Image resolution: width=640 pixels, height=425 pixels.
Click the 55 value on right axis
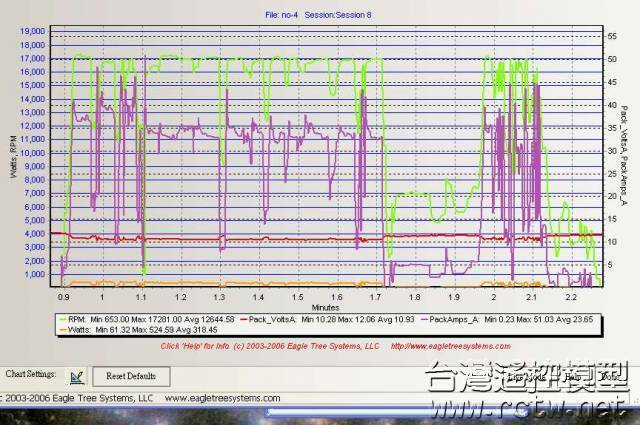pyautogui.click(x=611, y=36)
